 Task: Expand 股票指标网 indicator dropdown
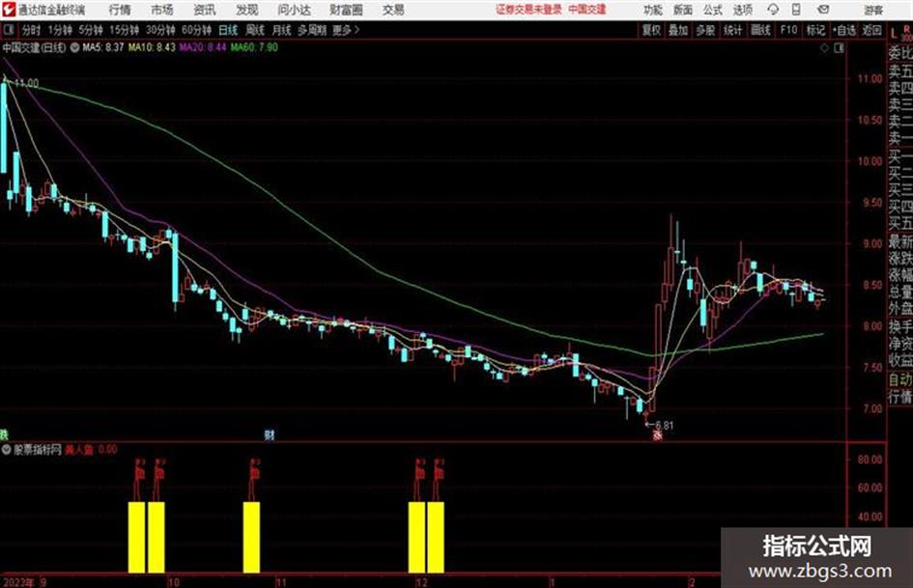(7, 449)
